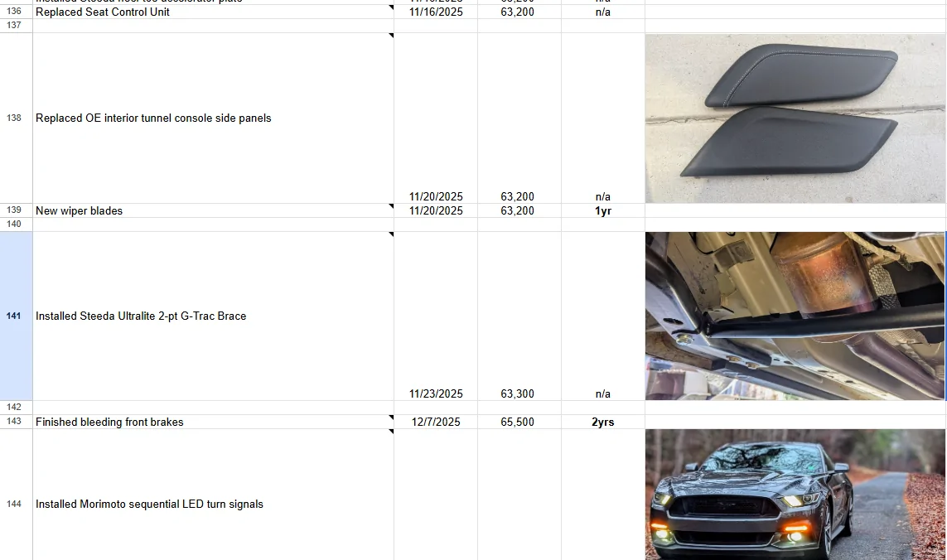
Task: Click date 11/23/2025 in G-Trac Brace row
Action: pyautogui.click(x=436, y=393)
